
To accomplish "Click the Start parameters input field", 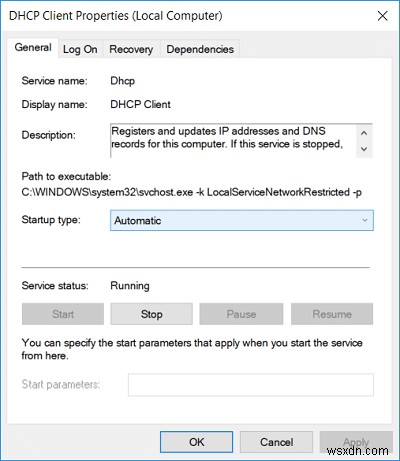I will pyautogui.click(x=251, y=385).
